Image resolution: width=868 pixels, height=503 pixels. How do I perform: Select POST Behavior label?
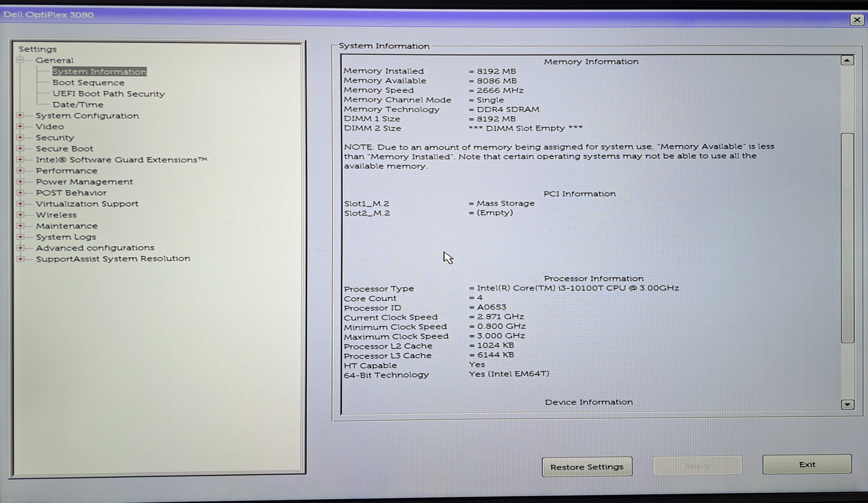point(71,193)
